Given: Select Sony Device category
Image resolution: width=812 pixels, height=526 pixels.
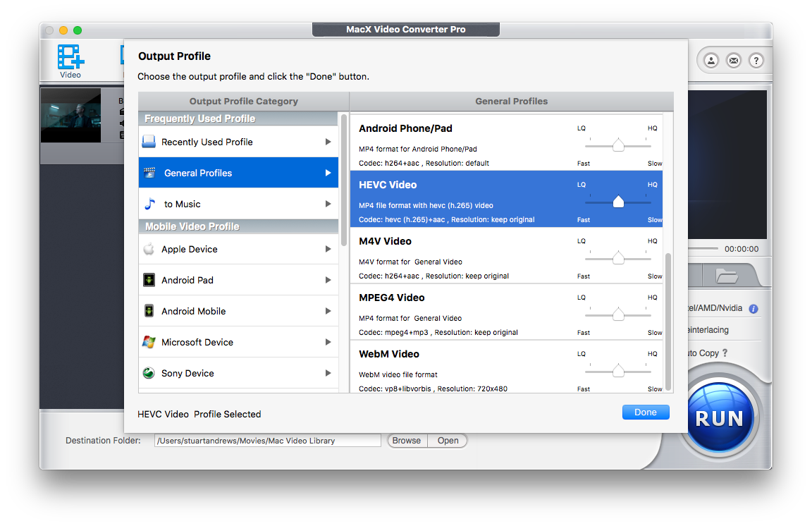Looking at the screenshot, I should [238, 373].
